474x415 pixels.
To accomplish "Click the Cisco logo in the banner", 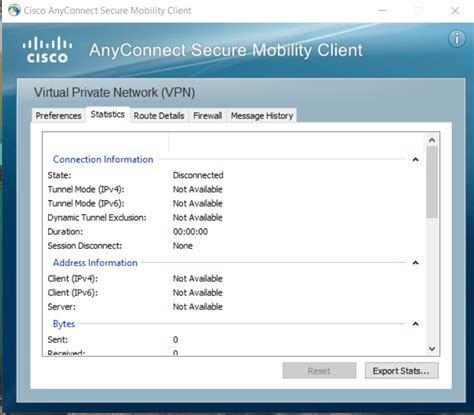I will pos(47,50).
